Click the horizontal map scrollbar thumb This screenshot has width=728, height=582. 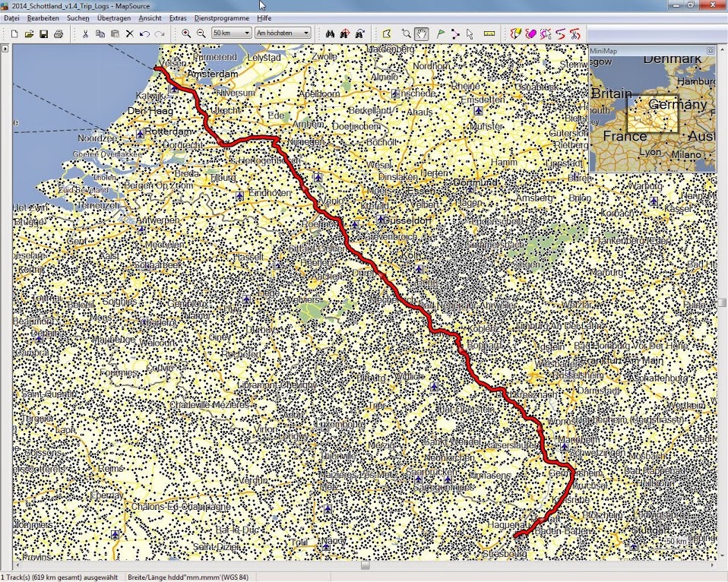pos(366,566)
